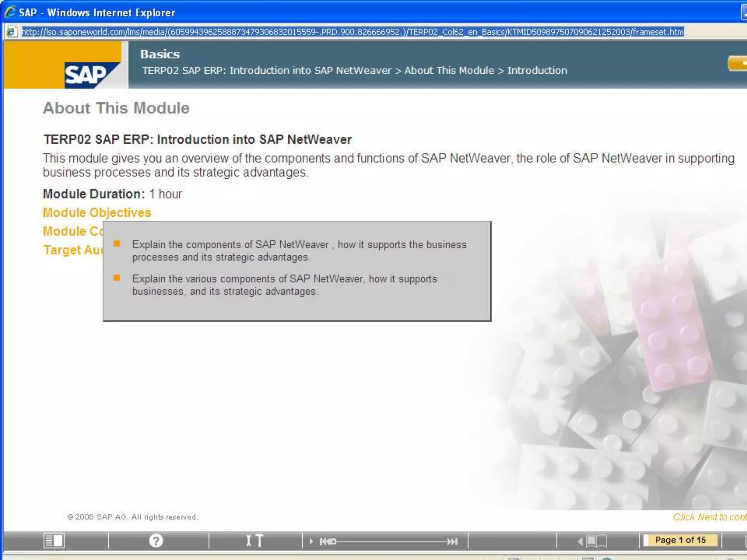Image resolution: width=747 pixels, height=560 pixels.
Task: Open the tools wrench and hammer icon
Action: (x=254, y=540)
